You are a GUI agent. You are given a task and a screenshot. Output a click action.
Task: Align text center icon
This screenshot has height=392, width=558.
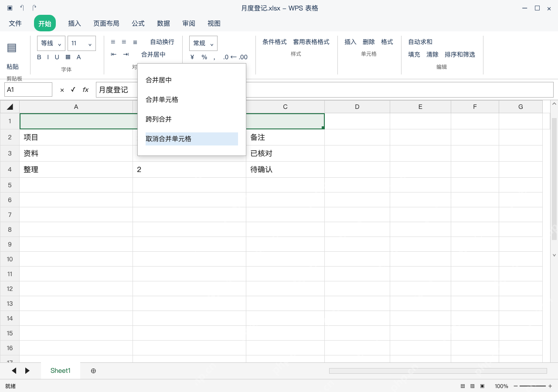pos(124,42)
